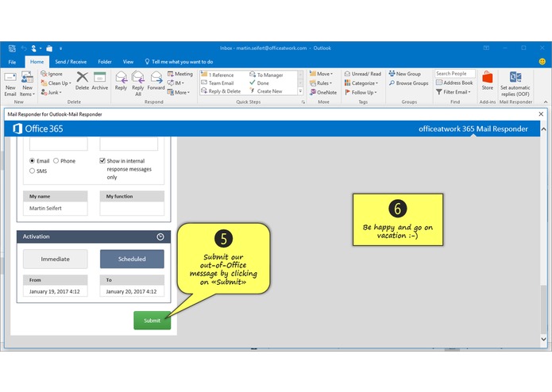Select the Create New quick step
Viewport: 552px width, 392px height.
266,91
